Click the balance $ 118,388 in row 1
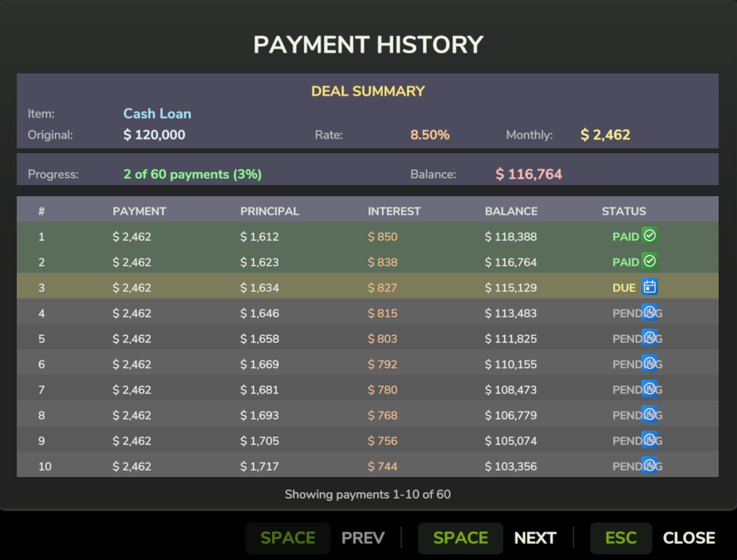Viewport: 737px width, 560px height. coord(511,236)
